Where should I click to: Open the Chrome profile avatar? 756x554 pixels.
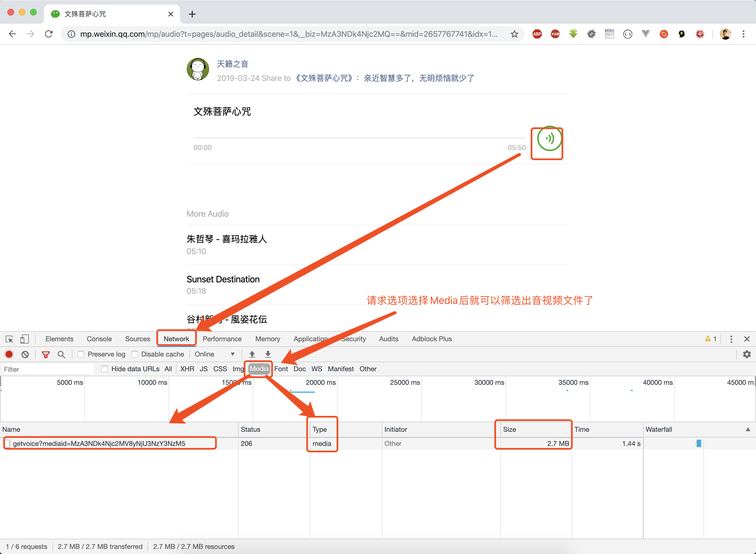coord(725,34)
